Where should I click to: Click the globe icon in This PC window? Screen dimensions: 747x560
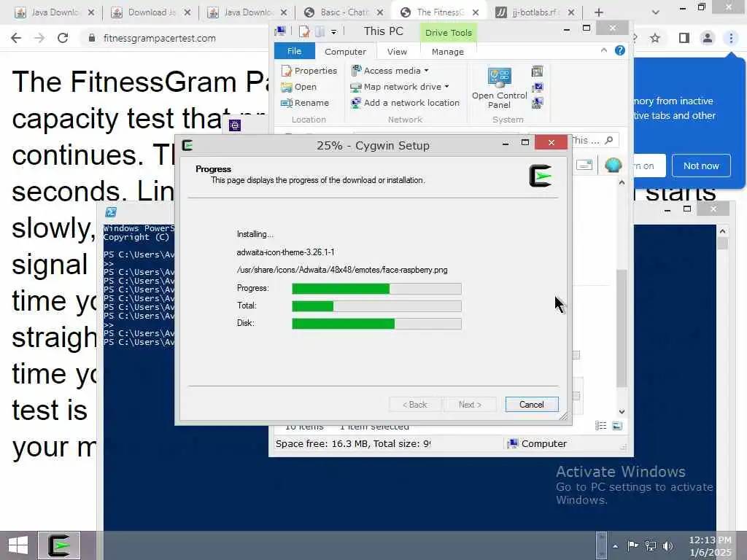pyautogui.click(x=613, y=165)
